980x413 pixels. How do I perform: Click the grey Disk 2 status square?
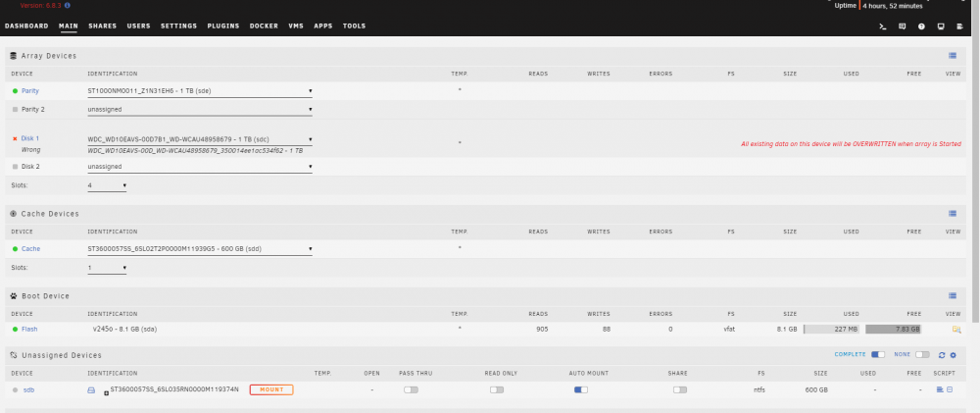click(x=15, y=167)
